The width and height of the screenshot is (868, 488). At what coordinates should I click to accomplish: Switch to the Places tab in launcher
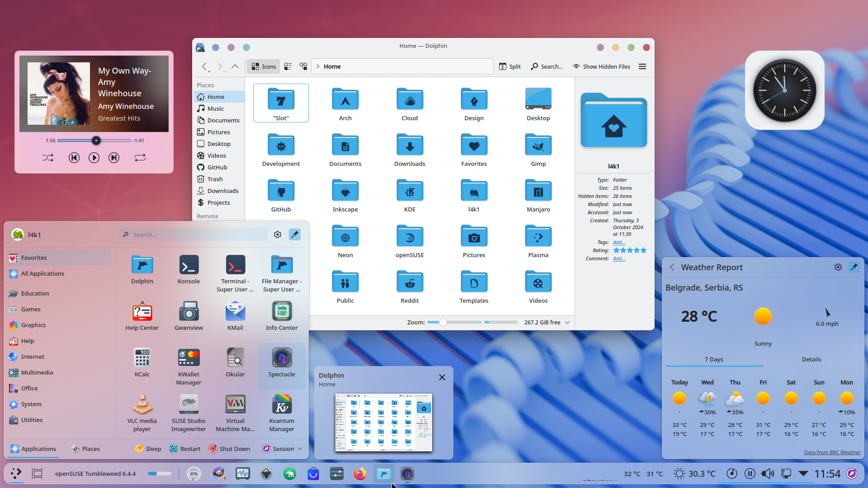click(85, 449)
